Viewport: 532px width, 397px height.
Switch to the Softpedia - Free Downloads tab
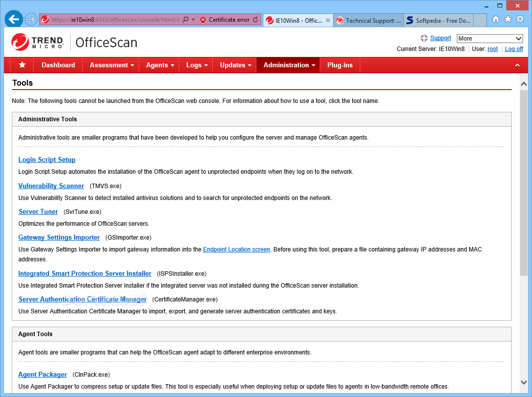pos(438,20)
